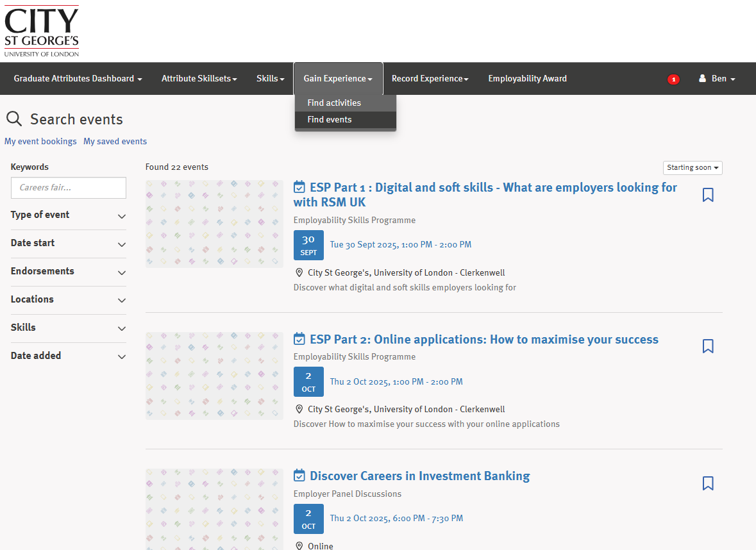Screen dimensions: 756x550
Task: Click Tue 30 Sept 2025 date link
Action: click(x=400, y=245)
